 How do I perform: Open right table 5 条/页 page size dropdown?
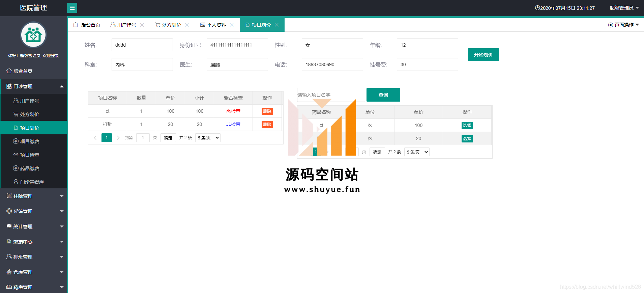coord(417,152)
